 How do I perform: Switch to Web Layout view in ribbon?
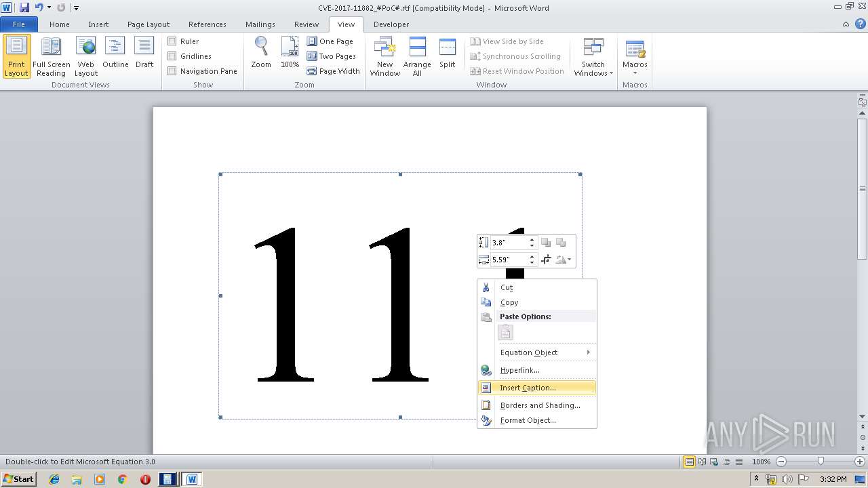(x=86, y=57)
